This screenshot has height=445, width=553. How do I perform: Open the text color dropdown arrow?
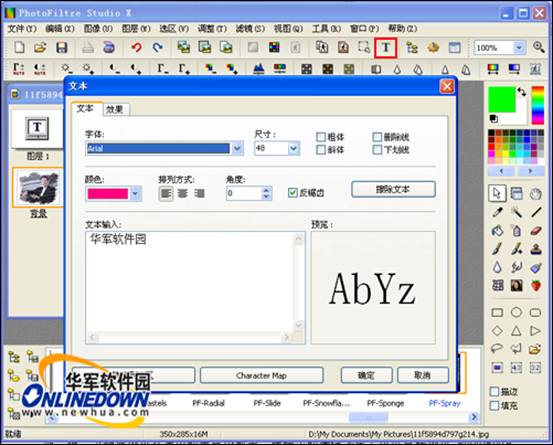pos(135,194)
